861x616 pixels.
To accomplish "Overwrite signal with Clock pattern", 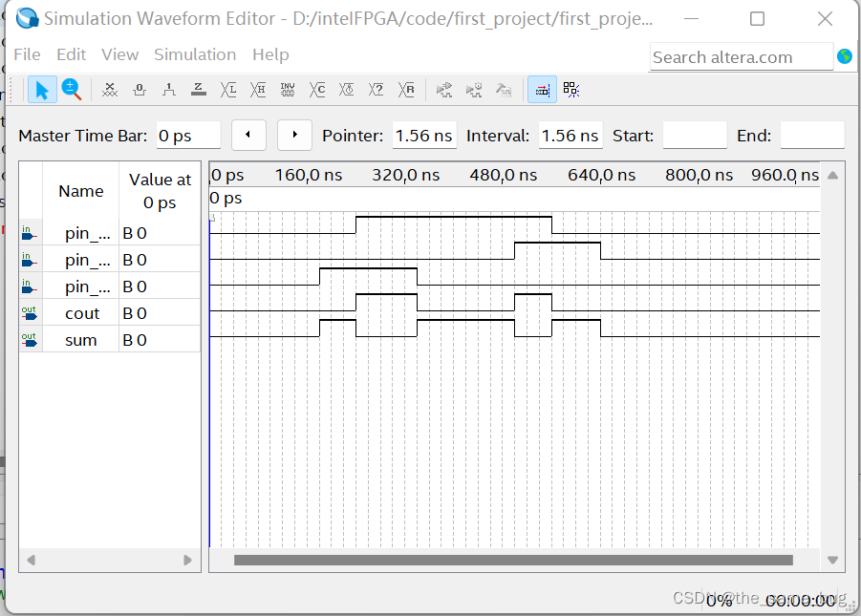I will coord(347,90).
